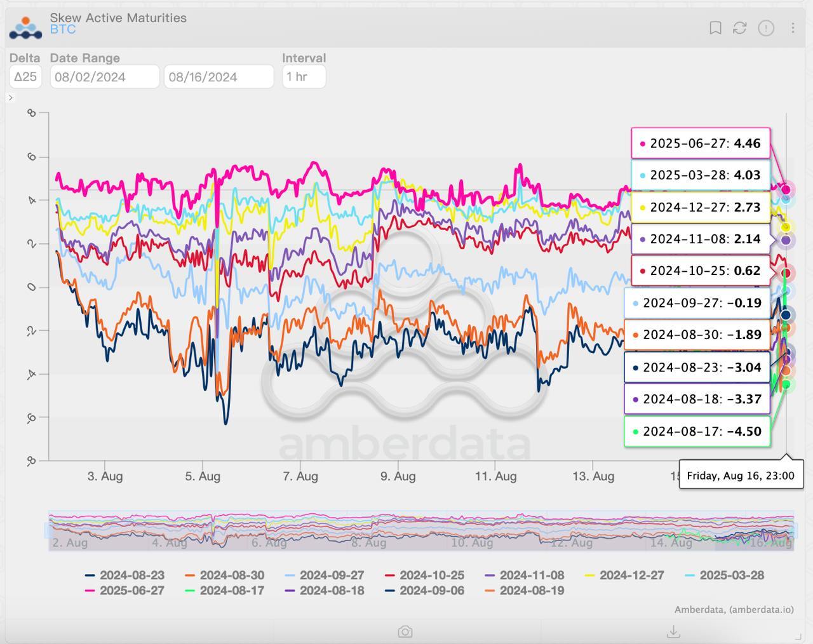Open the Delta Δ25 dropdown
Screen dimensions: 813x644
point(25,77)
